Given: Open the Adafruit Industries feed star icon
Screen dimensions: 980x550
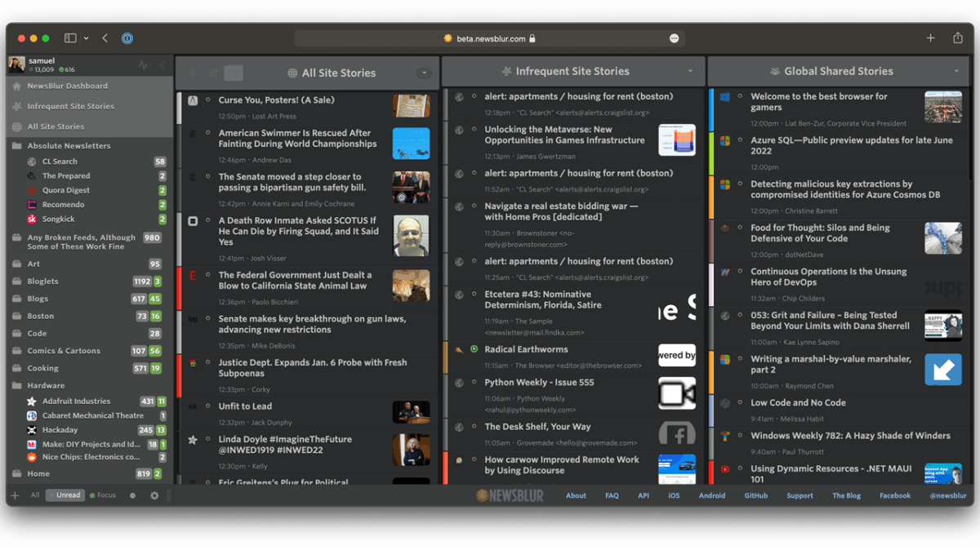Looking at the screenshot, I should click(32, 401).
